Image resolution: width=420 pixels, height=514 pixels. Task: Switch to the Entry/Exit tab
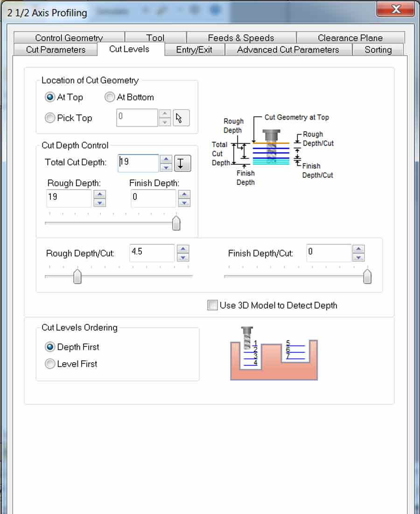click(194, 50)
